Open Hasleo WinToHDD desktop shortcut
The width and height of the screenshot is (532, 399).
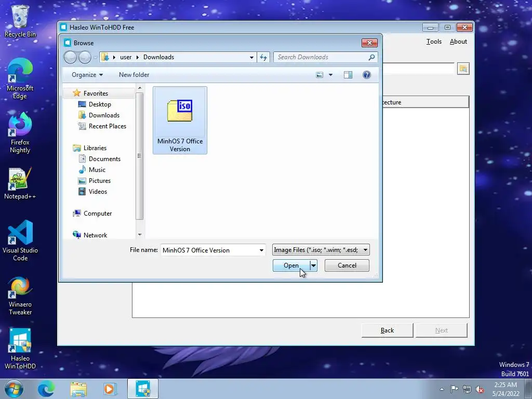[x=20, y=349]
